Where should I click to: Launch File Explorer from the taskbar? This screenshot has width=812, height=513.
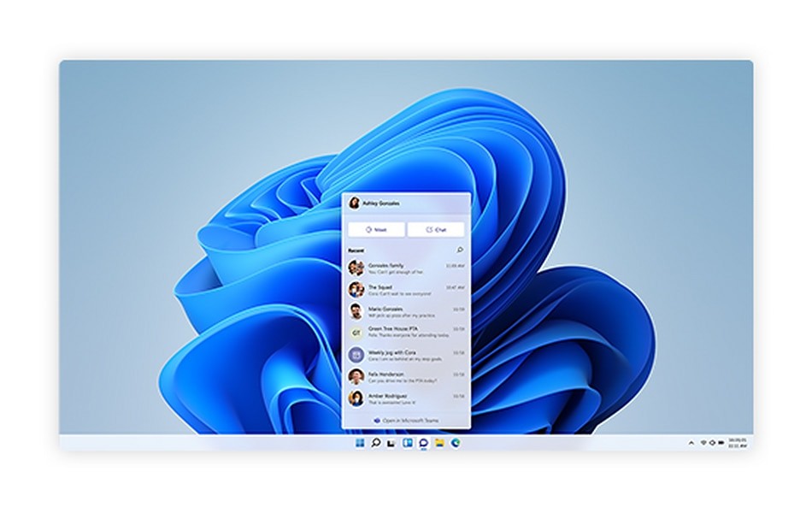(439, 443)
